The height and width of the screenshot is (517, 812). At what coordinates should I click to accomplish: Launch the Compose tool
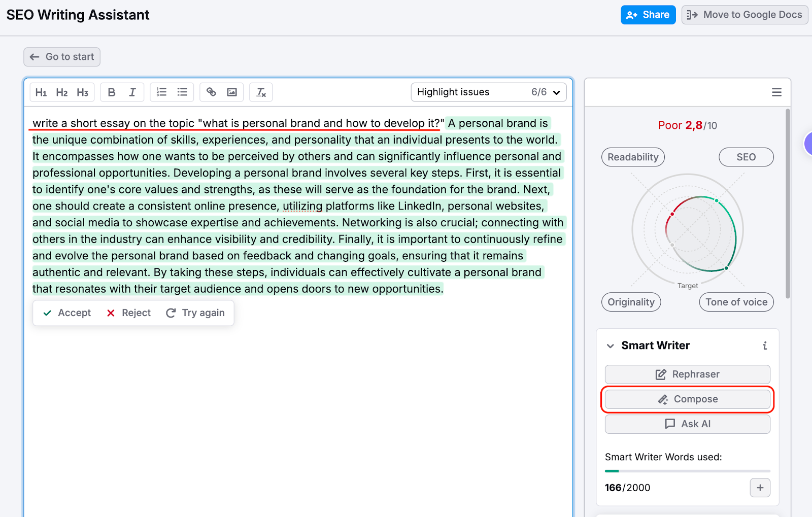(687, 399)
